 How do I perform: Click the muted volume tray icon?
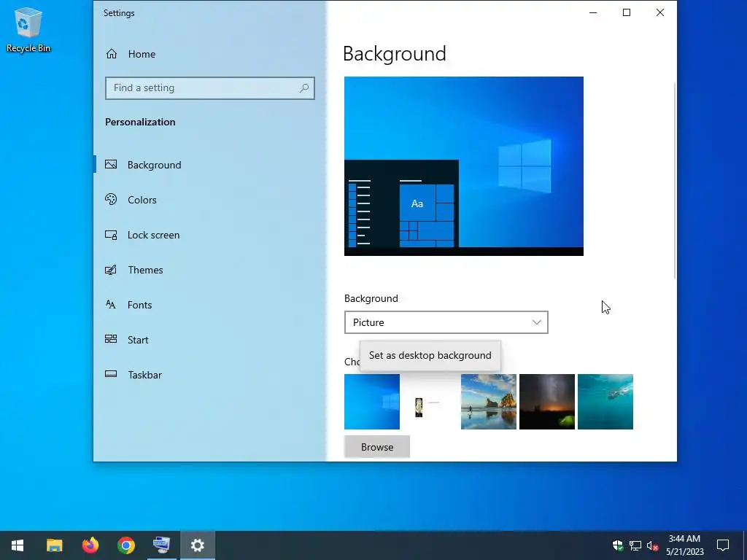pos(652,545)
